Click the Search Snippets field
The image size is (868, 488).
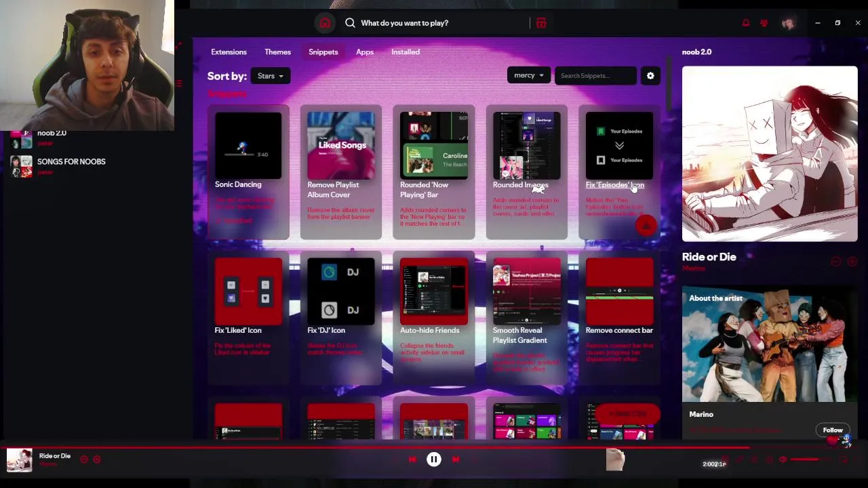point(595,75)
